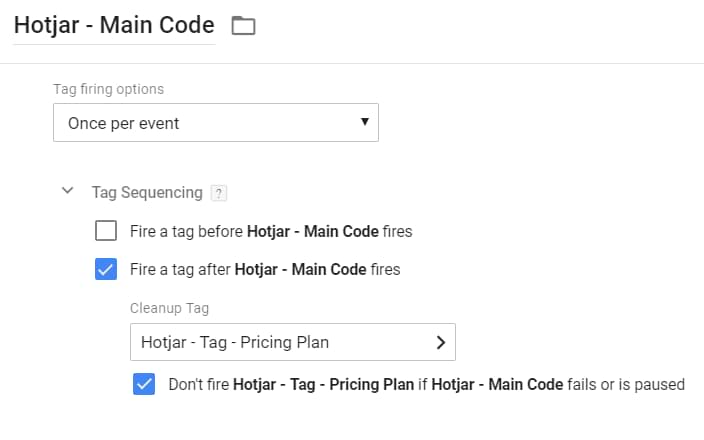Screen dimensions: 704x440
Task: Click the 'Cleanup Tag' field label
Action: (x=169, y=308)
